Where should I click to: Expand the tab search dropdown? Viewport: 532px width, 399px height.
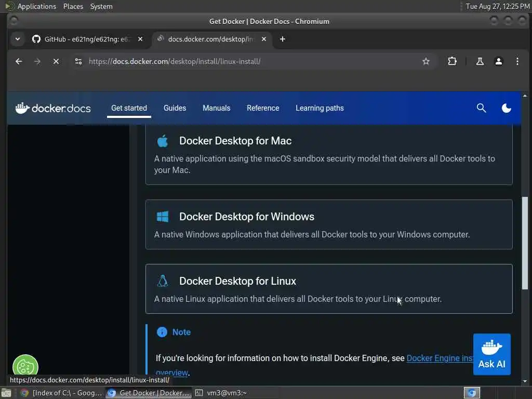(18, 39)
